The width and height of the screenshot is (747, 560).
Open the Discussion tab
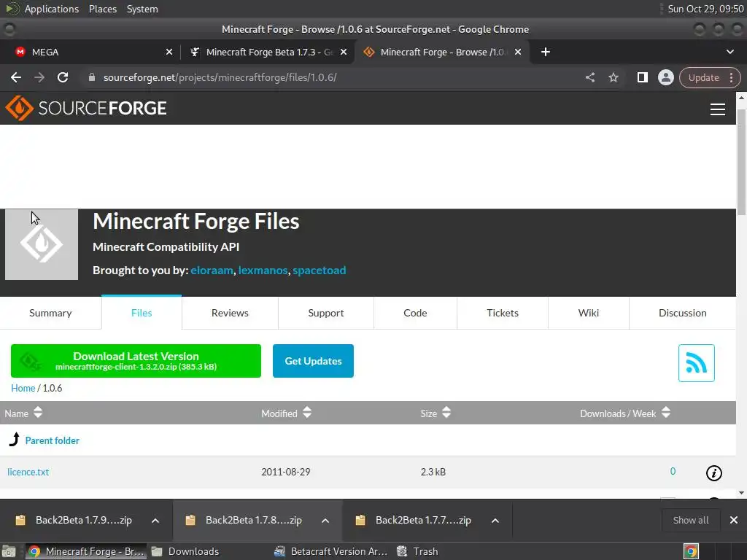(683, 313)
